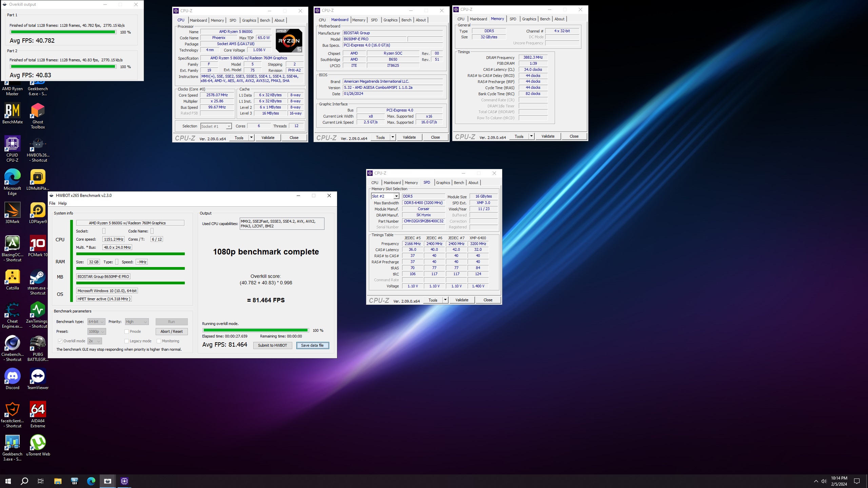Open LDMultiPlayer desktop icon

[x=38, y=180]
